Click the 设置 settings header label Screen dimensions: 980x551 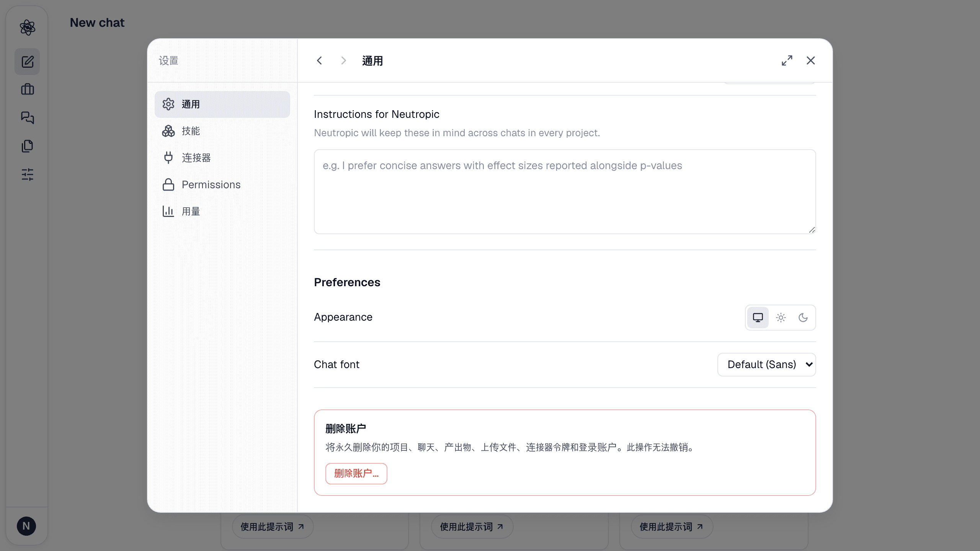169,60
